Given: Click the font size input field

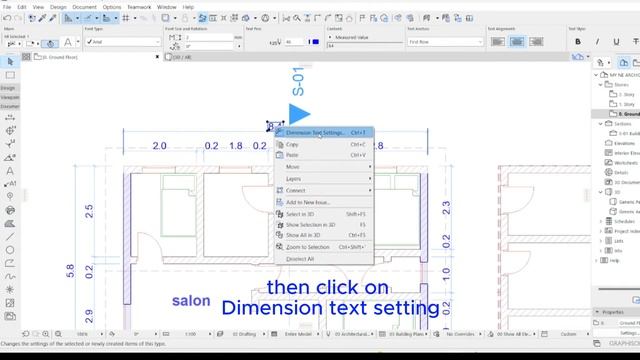Looking at the screenshot, I should pyautogui.click(x=208, y=37).
